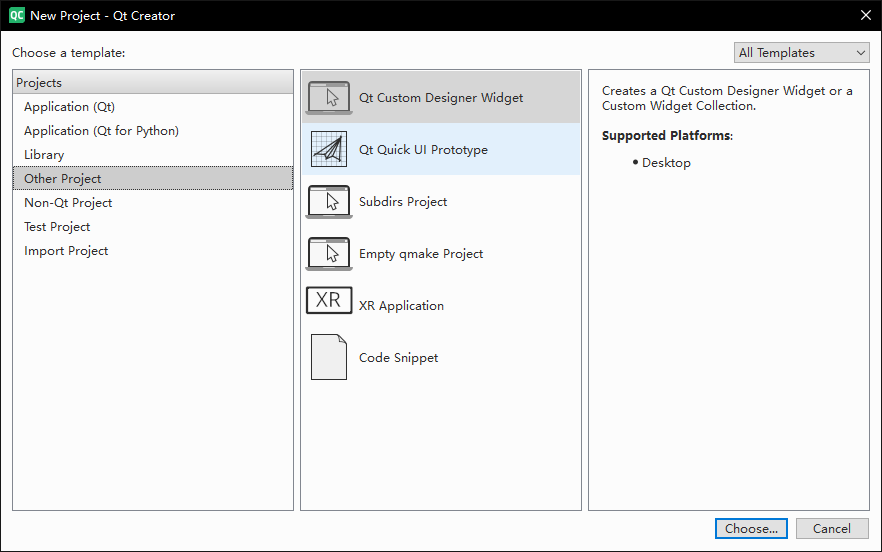Screen dimensions: 882x552
Task: Open the All Templates dropdown
Action: point(802,52)
